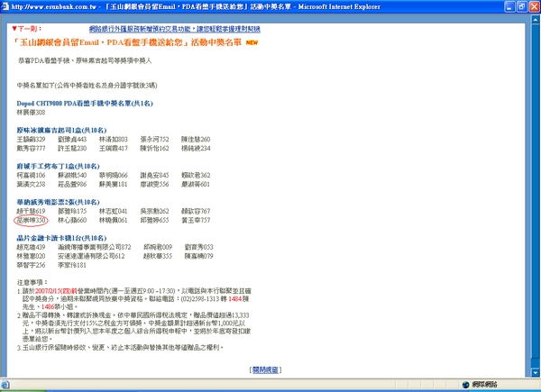This screenshot has height=392, width=541.
Task: Click the red 2007/2/15 deadline text
Action: click(56, 291)
